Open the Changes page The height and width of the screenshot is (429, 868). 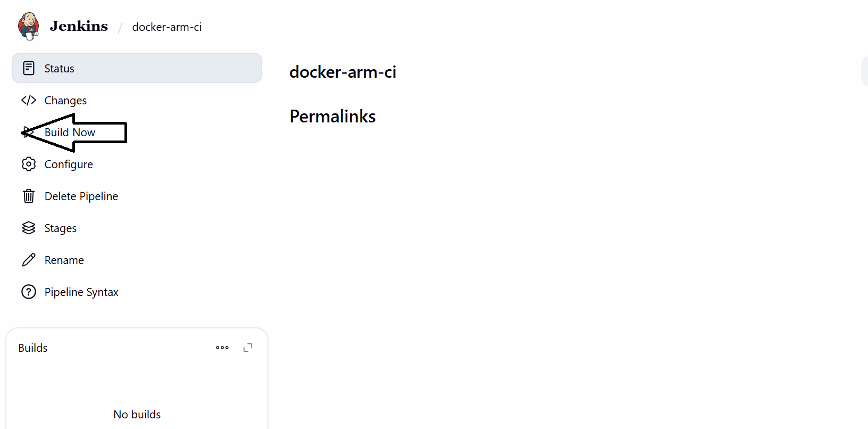pyautogui.click(x=65, y=100)
